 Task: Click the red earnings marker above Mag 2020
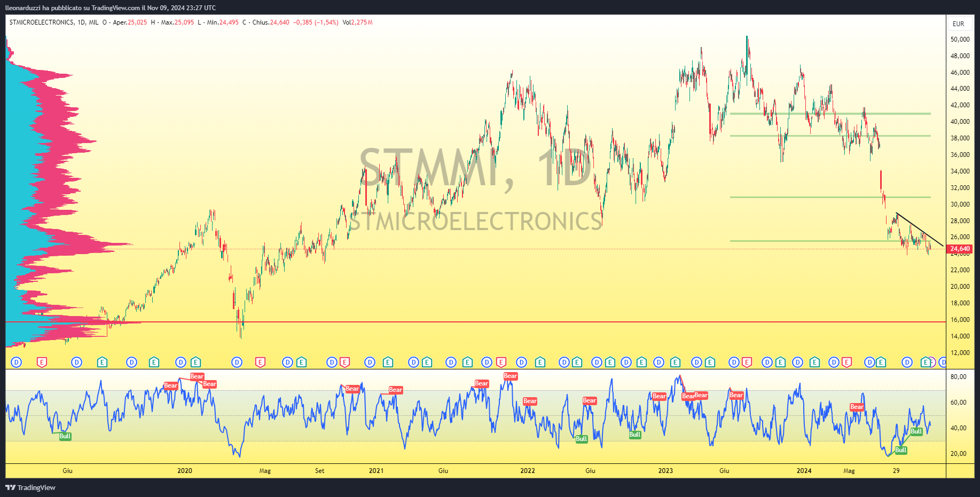pyautogui.click(x=260, y=362)
